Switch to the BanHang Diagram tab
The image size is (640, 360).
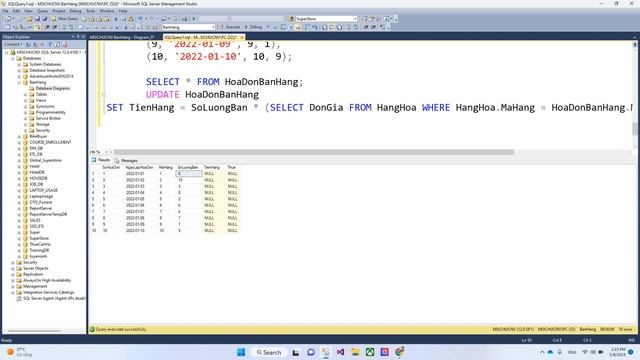pyautogui.click(x=122, y=37)
